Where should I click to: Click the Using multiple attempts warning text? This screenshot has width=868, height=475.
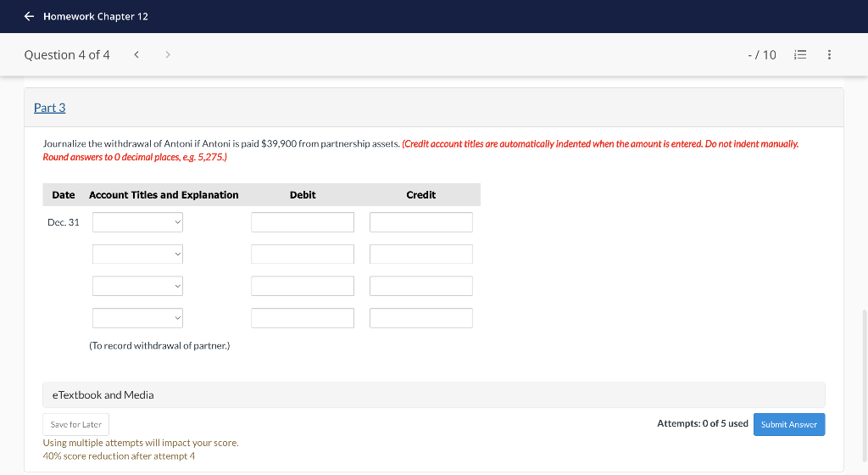pyautogui.click(x=141, y=443)
